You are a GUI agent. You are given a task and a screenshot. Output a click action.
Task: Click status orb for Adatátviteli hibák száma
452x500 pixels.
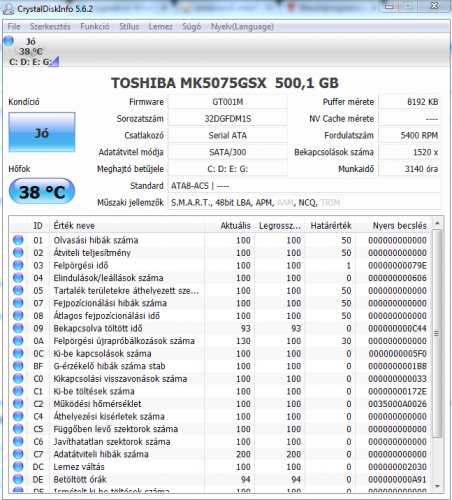18,454
